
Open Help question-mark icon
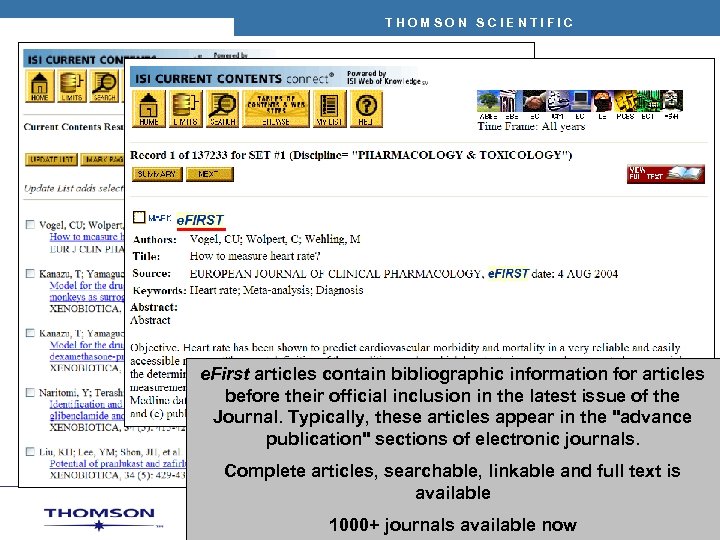coord(366,109)
